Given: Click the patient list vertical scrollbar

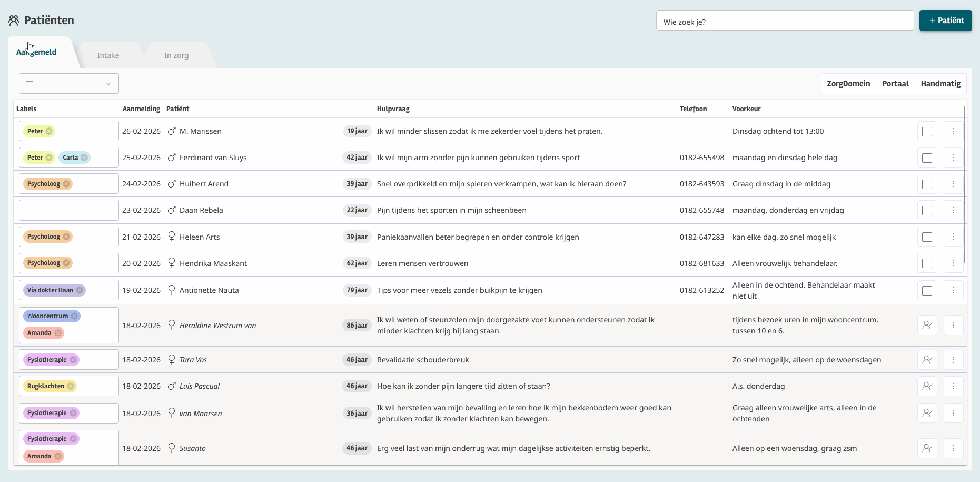Looking at the screenshot, I should tap(965, 184).
